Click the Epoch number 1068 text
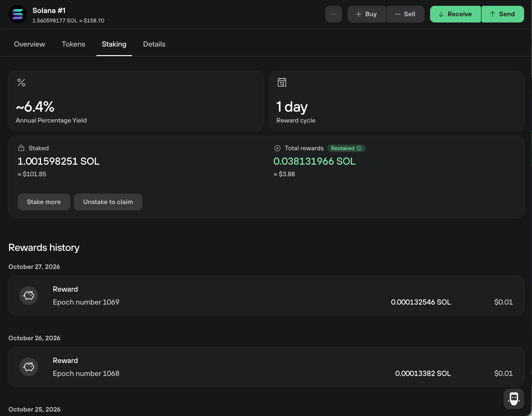Screen dimensions: 532x416 pyautogui.click(x=86, y=373)
